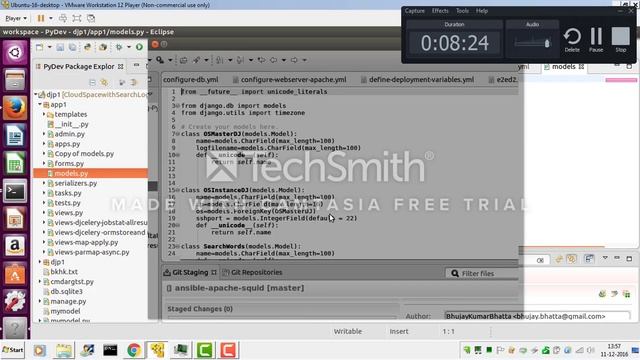Viewport: 640px width, 360px height.
Task: Open Firefox from the Ubuntu launcher
Action: tap(15, 108)
